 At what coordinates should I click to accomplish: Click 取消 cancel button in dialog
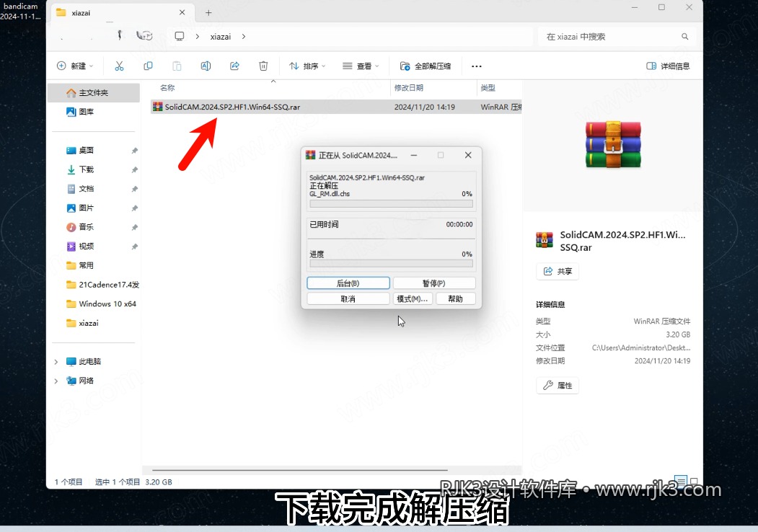tap(348, 299)
